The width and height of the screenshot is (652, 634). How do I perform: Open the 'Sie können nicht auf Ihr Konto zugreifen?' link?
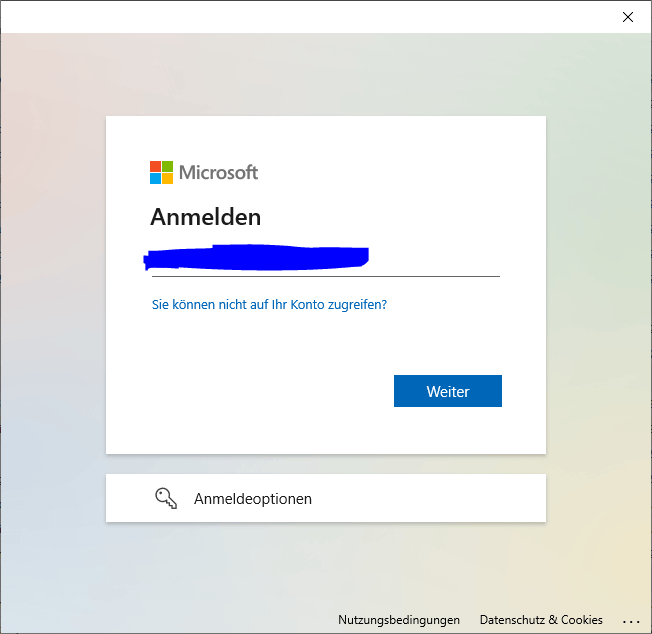pos(269,304)
